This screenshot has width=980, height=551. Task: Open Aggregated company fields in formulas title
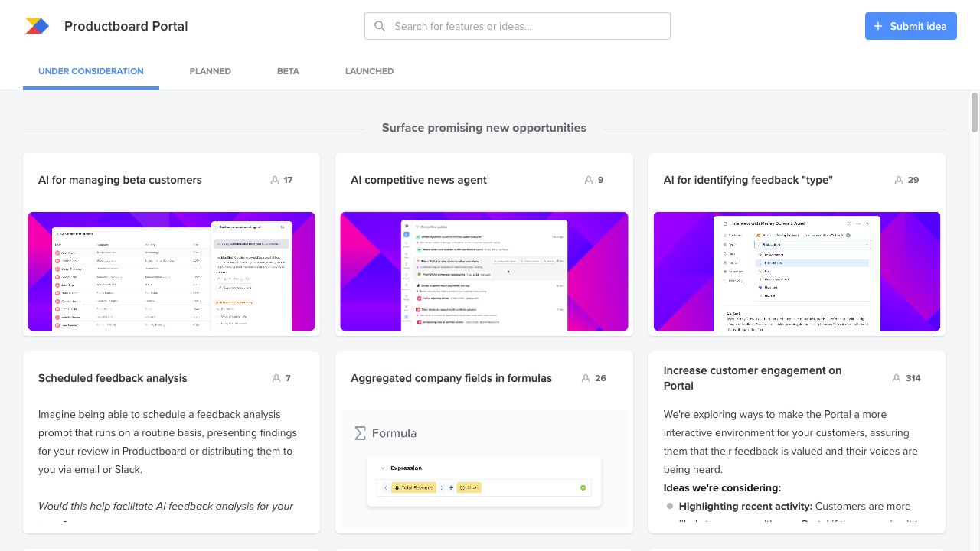pyautogui.click(x=451, y=378)
